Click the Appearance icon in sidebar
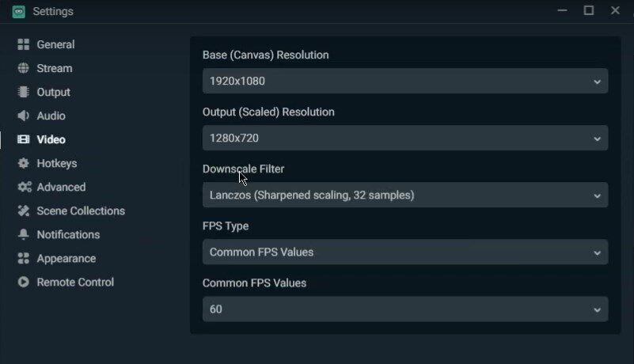 (24, 259)
